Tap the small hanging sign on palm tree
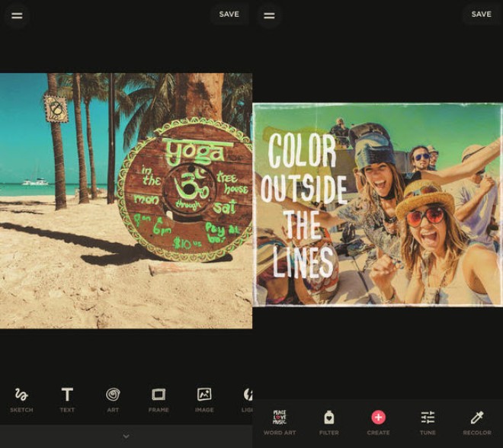This screenshot has width=503, height=448. (56, 110)
